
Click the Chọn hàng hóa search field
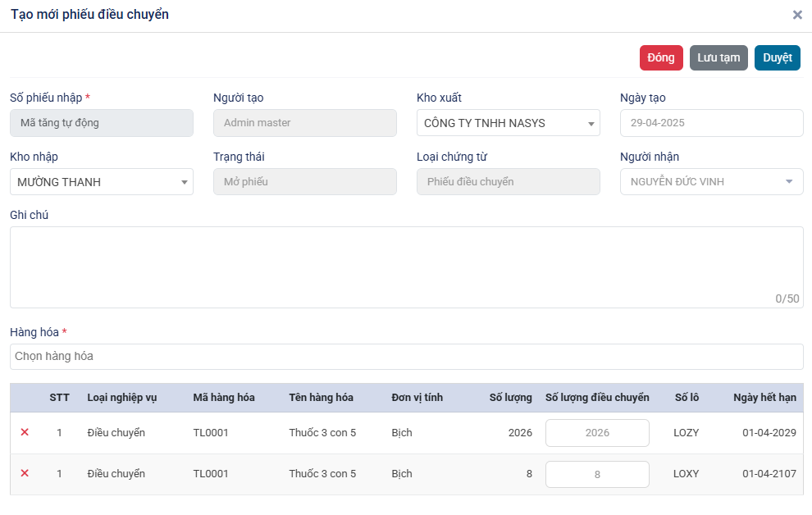pyautogui.click(x=407, y=357)
